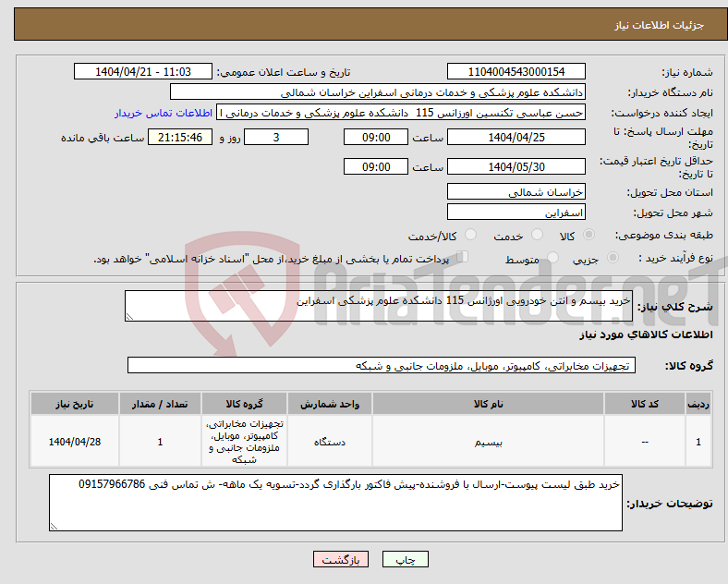Image resolution: width=728 pixels, height=584 pixels.
Task: Select the خدمت radio button
Action: point(537,235)
